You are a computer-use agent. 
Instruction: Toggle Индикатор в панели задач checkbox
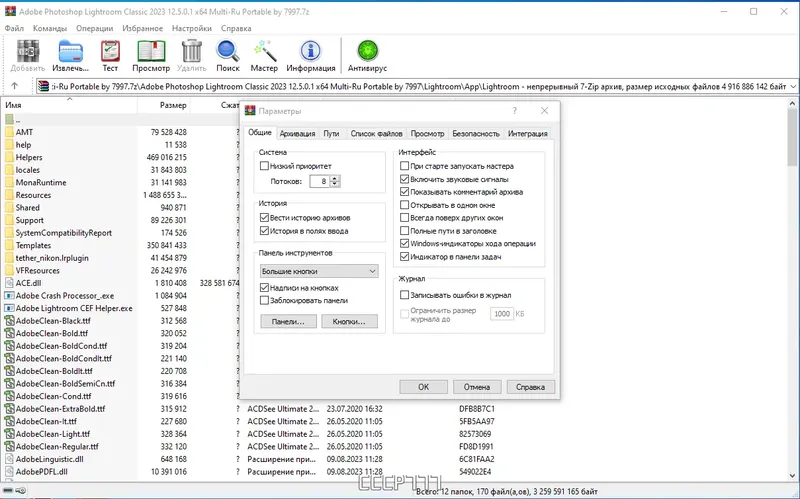(405, 257)
